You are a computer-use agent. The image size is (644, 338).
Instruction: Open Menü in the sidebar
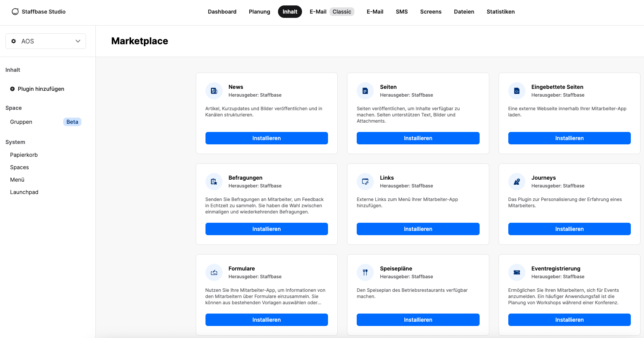point(17,180)
